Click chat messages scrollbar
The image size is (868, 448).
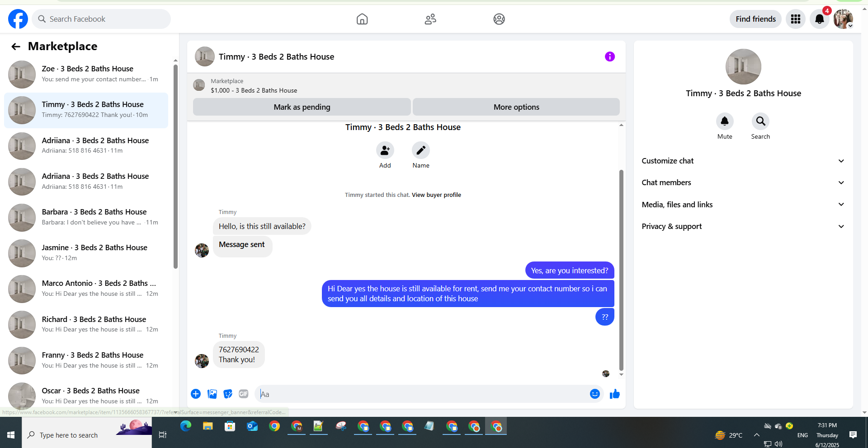[x=621, y=270]
